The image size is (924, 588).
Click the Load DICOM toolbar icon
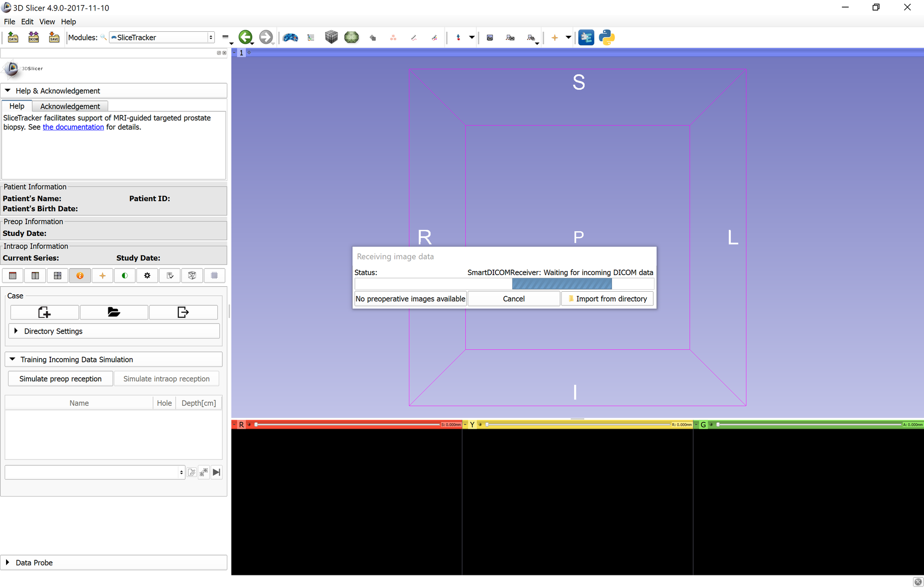(33, 37)
